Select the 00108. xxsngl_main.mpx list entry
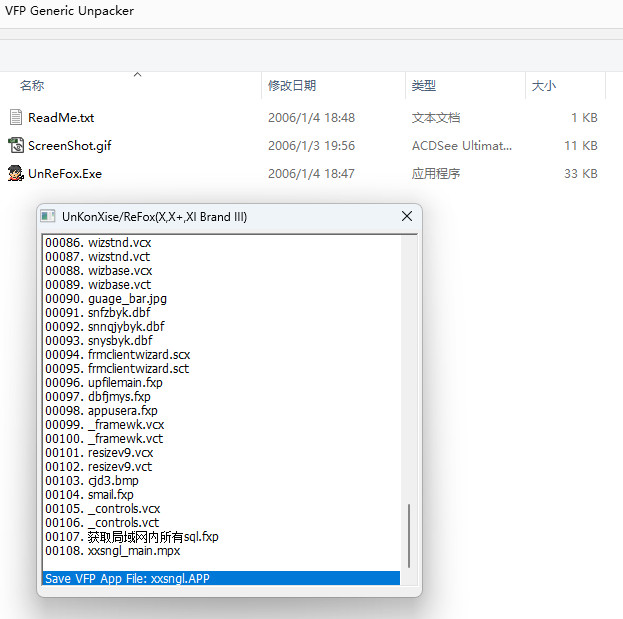 (x=112, y=550)
